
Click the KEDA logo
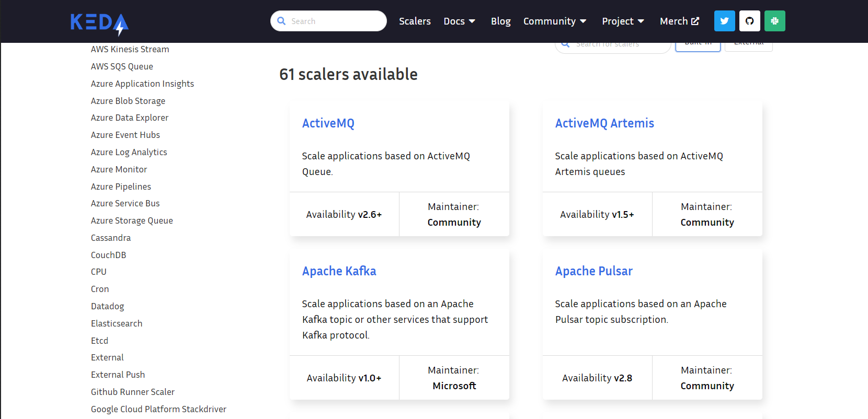click(99, 24)
